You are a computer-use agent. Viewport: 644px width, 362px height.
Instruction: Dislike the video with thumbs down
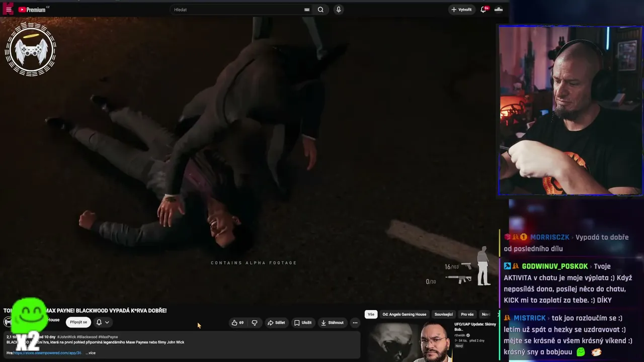[x=255, y=323]
